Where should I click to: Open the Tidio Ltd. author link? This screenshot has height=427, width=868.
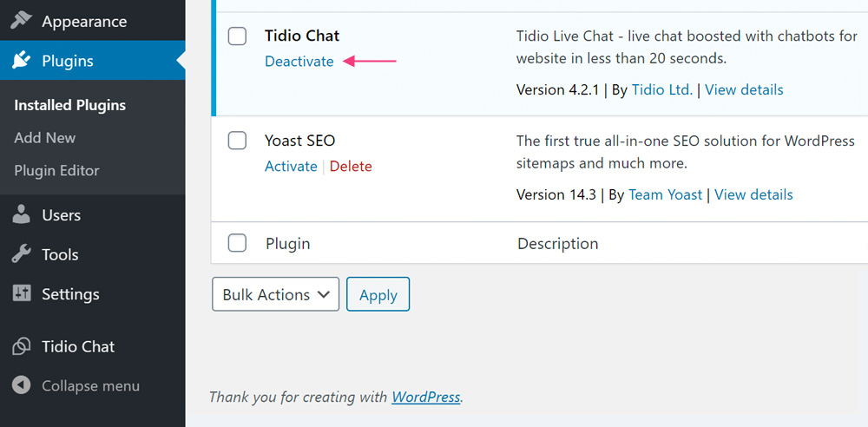(662, 89)
